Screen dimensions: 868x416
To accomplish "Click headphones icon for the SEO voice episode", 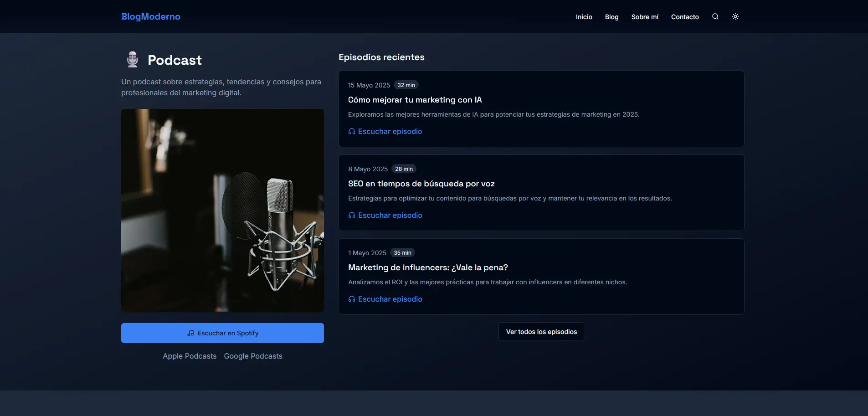I will point(352,216).
